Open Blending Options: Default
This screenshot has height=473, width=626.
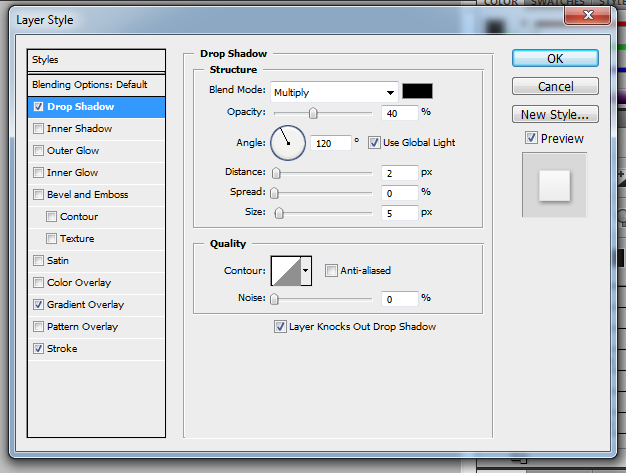click(96, 85)
